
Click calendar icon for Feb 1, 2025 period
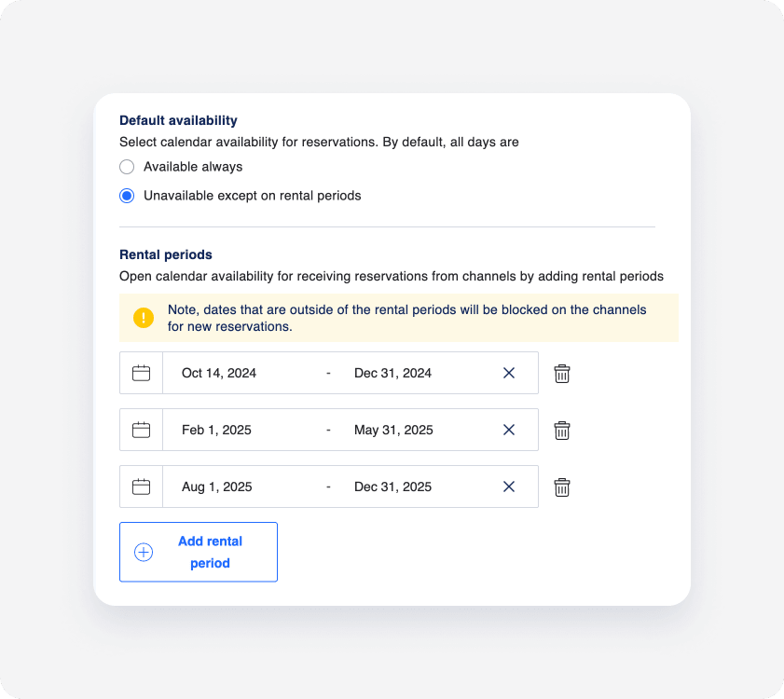141,430
